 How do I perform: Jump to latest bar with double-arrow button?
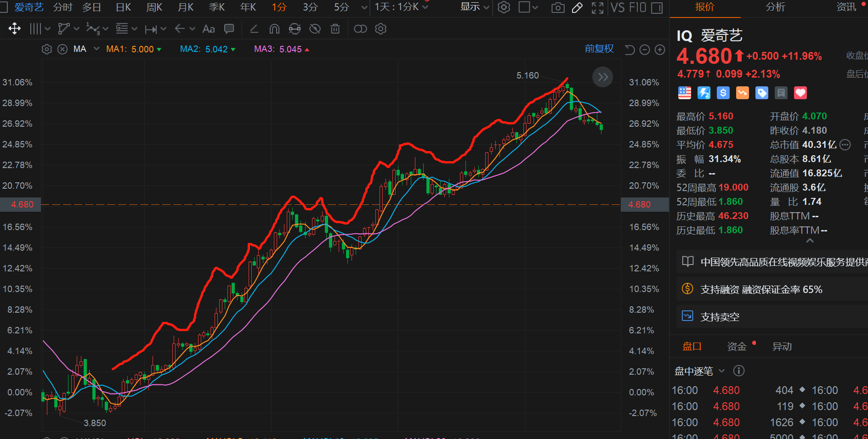603,77
